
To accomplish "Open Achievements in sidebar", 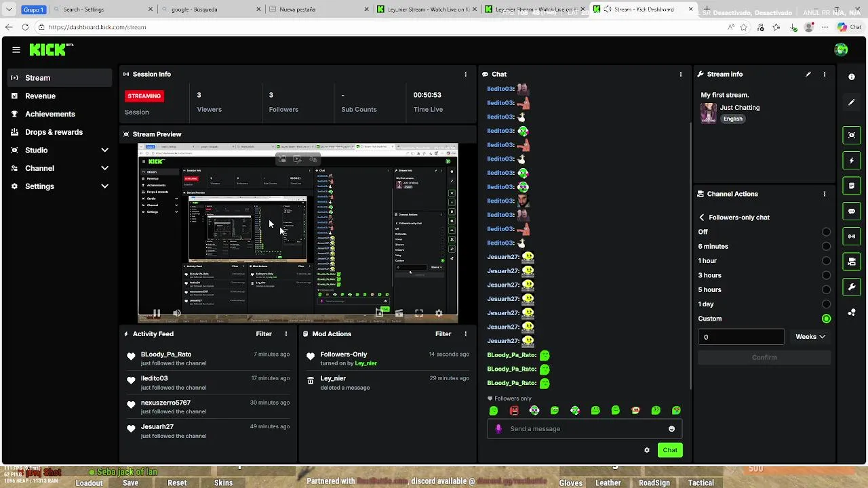I will (60, 114).
